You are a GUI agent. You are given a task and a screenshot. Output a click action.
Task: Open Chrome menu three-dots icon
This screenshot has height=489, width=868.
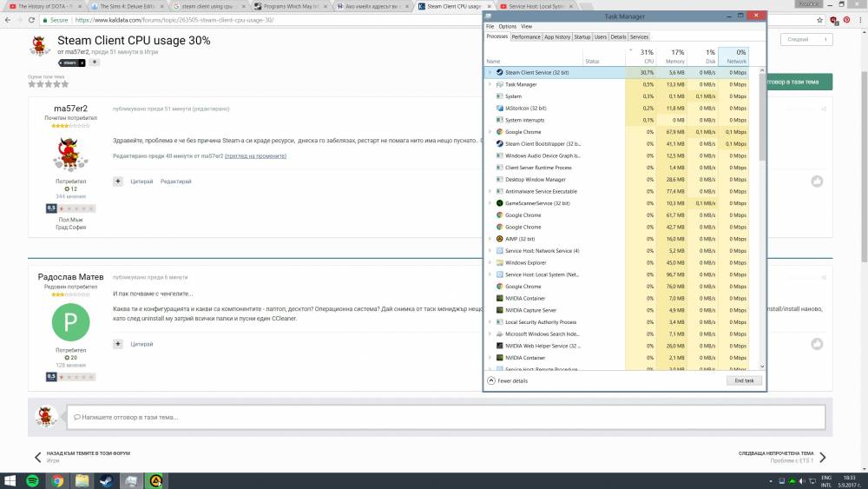pyautogui.click(x=860, y=20)
